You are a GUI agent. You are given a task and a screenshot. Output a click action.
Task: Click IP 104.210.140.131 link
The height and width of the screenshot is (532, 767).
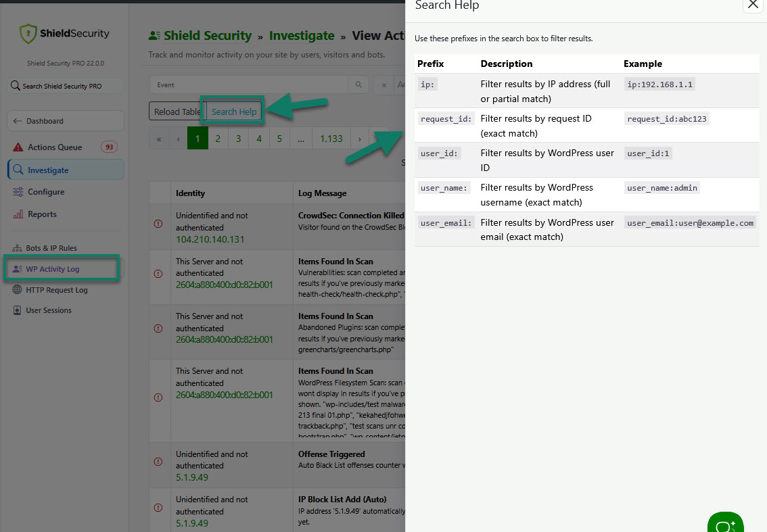click(x=210, y=239)
